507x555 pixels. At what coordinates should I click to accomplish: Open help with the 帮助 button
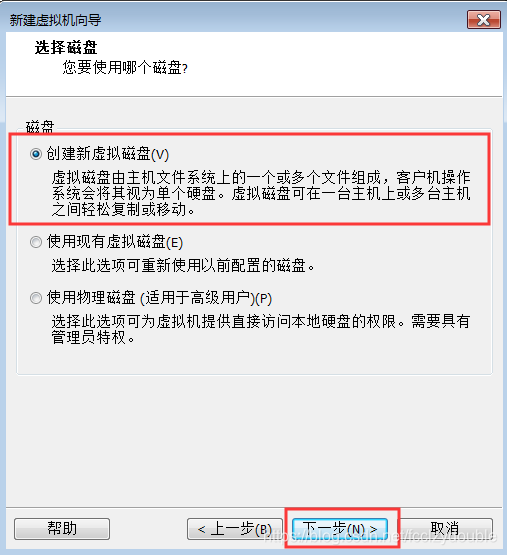click(x=62, y=529)
